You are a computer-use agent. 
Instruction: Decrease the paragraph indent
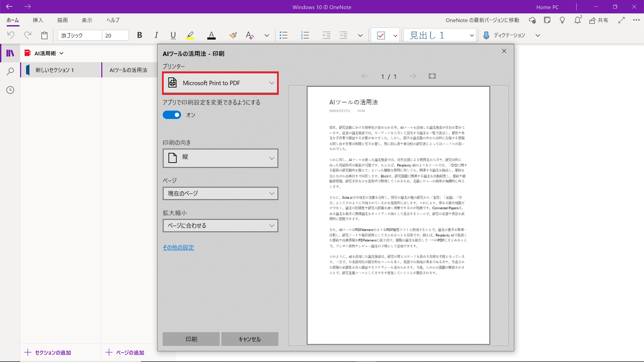pos(326,35)
